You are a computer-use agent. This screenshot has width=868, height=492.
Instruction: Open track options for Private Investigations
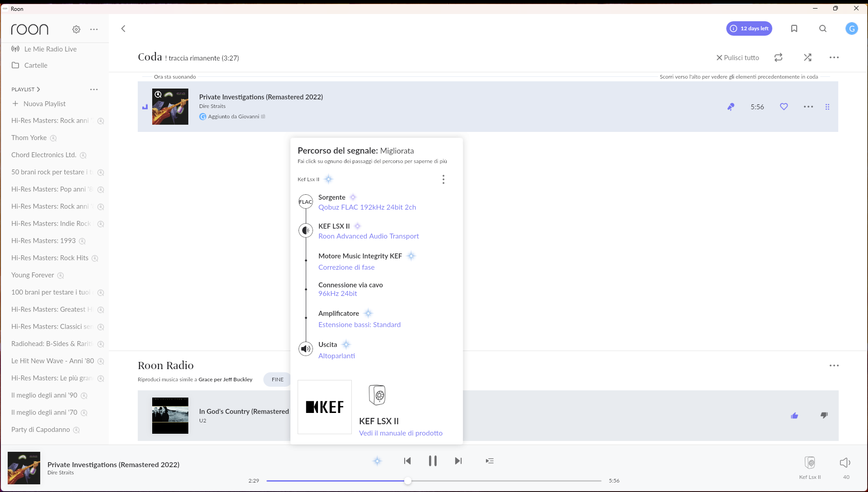[x=808, y=107]
